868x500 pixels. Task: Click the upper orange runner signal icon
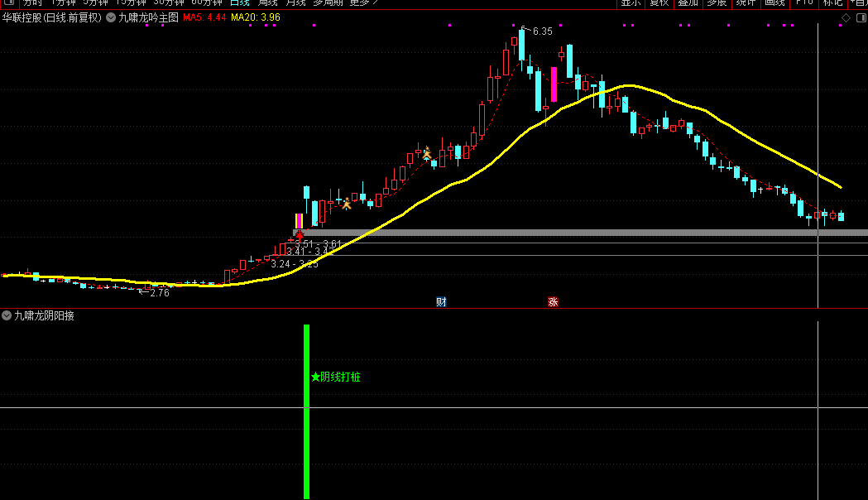427,153
